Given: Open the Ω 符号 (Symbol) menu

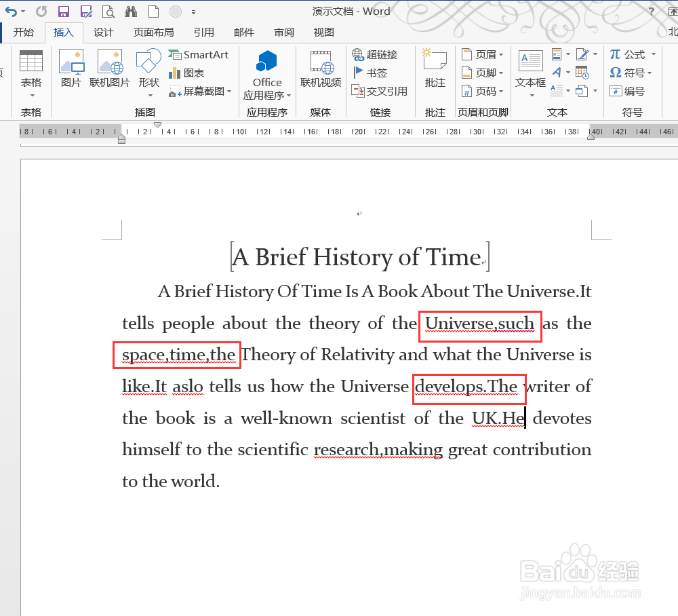Looking at the screenshot, I should (631, 73).
